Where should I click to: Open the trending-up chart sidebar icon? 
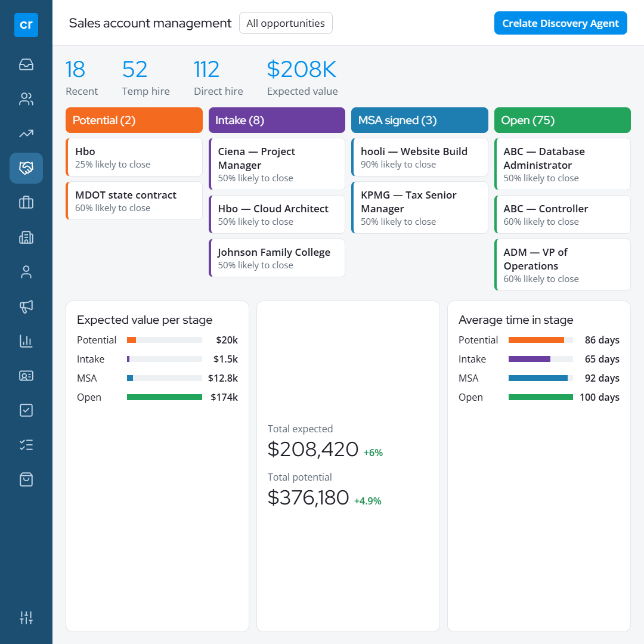click(26, 134)
